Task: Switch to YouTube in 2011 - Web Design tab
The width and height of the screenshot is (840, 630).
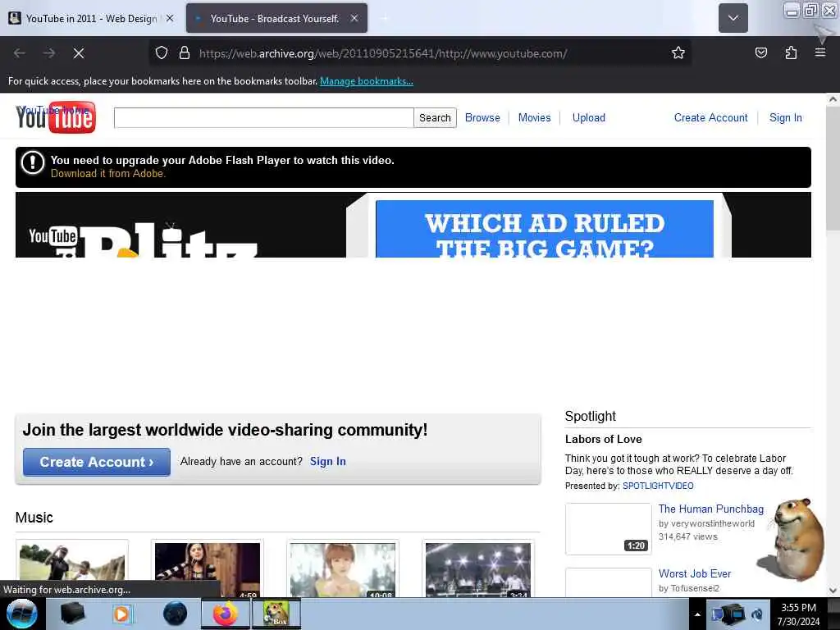Action: [91, 18]
